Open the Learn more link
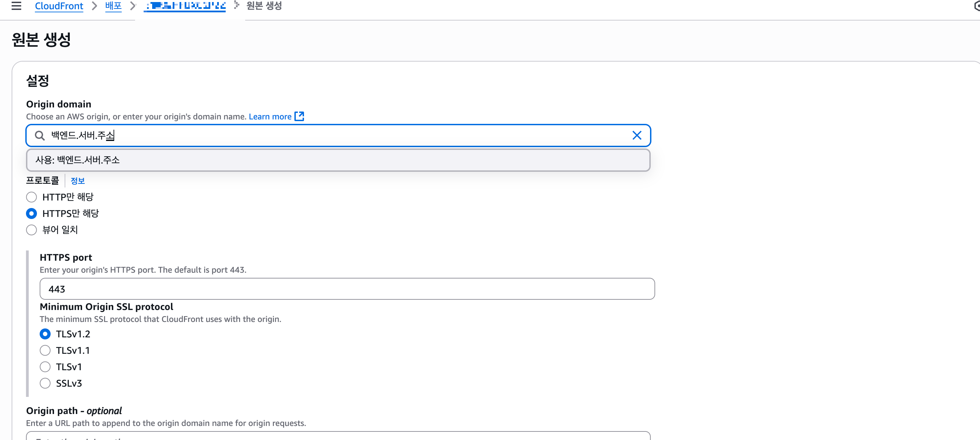Viewport: 980px width, 440px height. (x=270, y=117)
